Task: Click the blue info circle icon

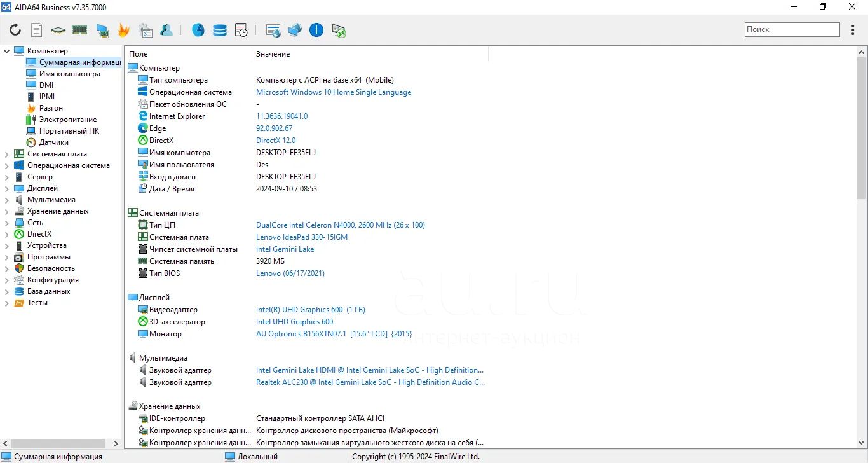Action: pyautogui.click(x=316, y=30)
